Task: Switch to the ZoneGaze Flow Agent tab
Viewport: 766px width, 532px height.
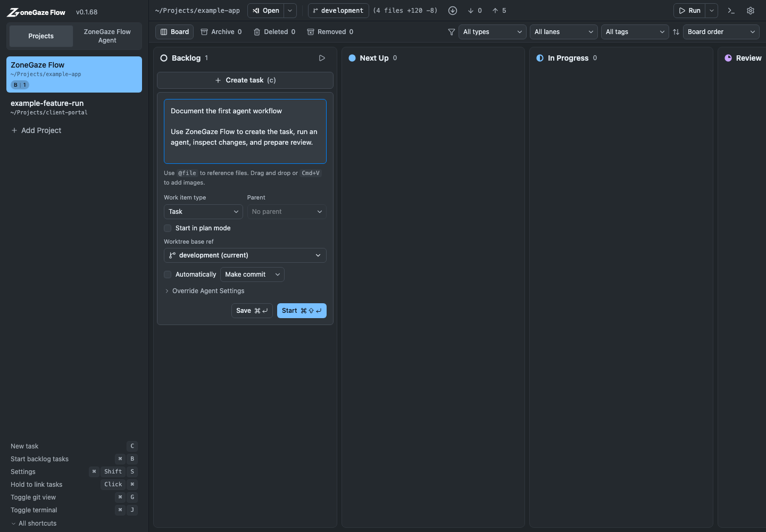Action: click(107, 36)
